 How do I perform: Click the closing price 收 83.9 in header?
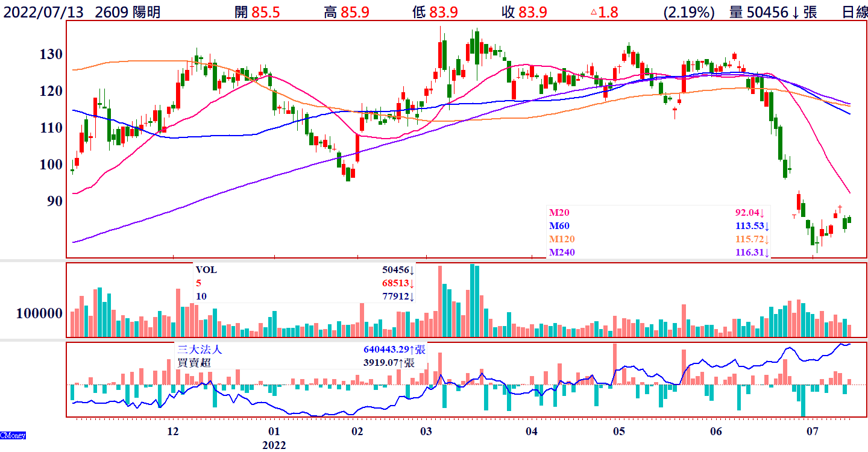[523, 12]
